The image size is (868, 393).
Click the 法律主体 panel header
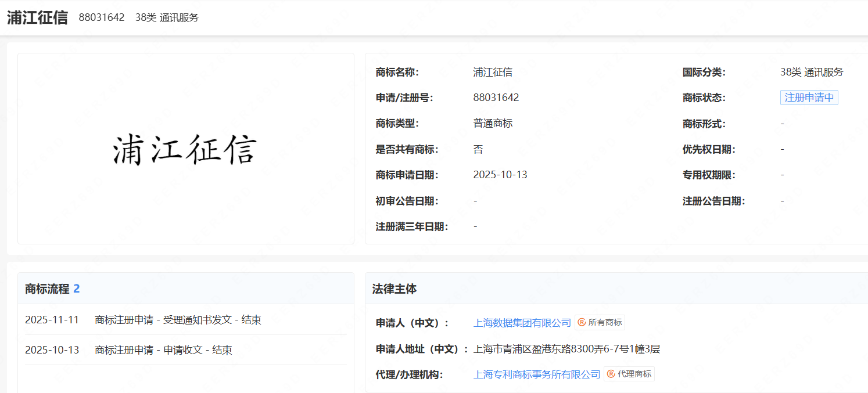(391, 289)
